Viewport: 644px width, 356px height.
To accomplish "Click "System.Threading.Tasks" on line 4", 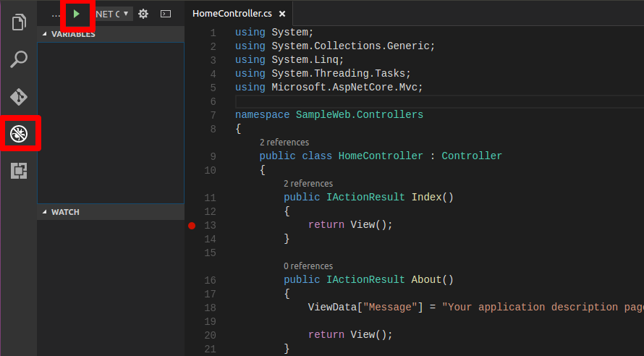I will coord(338,74).
